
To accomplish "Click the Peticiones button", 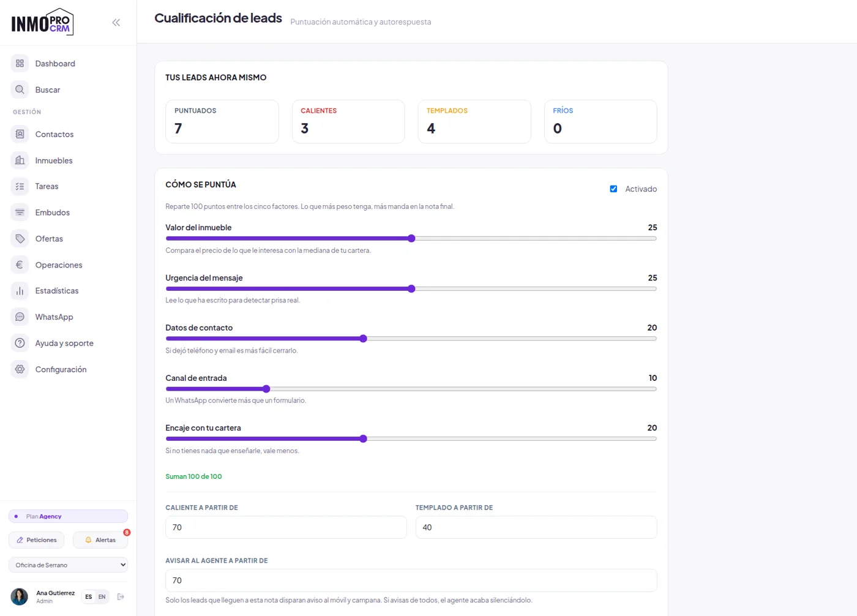I will [36, 540].
